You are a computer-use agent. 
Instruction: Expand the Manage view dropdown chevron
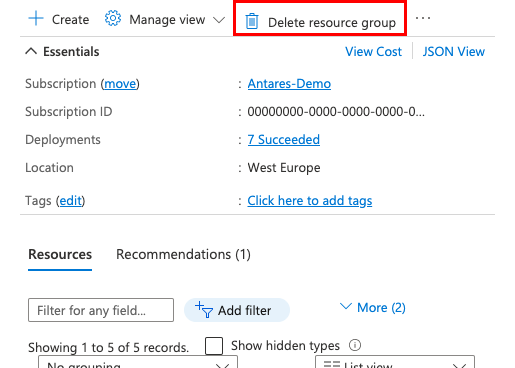[x=219, y=20]
